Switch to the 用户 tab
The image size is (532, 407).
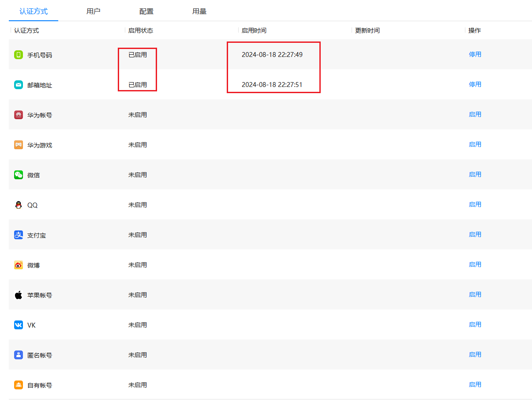click(94, 11)
